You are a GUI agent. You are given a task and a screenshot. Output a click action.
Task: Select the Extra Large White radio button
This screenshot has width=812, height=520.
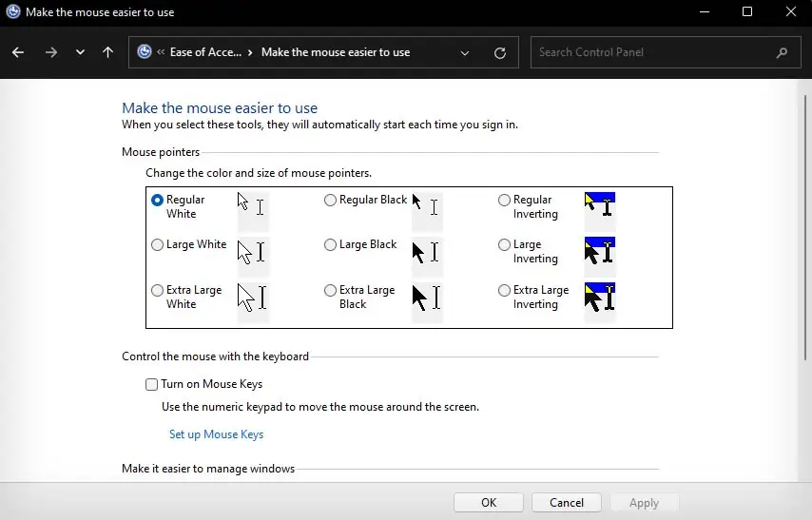coord(157,291)
